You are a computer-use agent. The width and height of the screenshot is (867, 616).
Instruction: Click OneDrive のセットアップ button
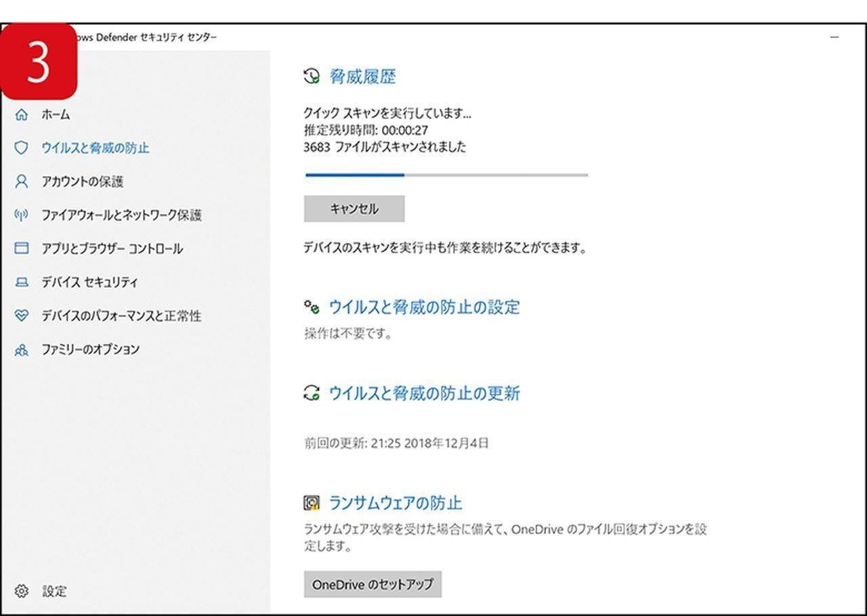point(373,584)
